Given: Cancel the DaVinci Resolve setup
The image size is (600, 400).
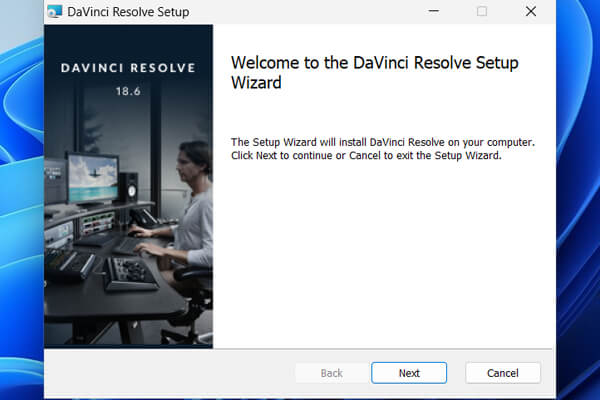Looking at the screenshot, I should pyautogui.click(x=503, y=373).
